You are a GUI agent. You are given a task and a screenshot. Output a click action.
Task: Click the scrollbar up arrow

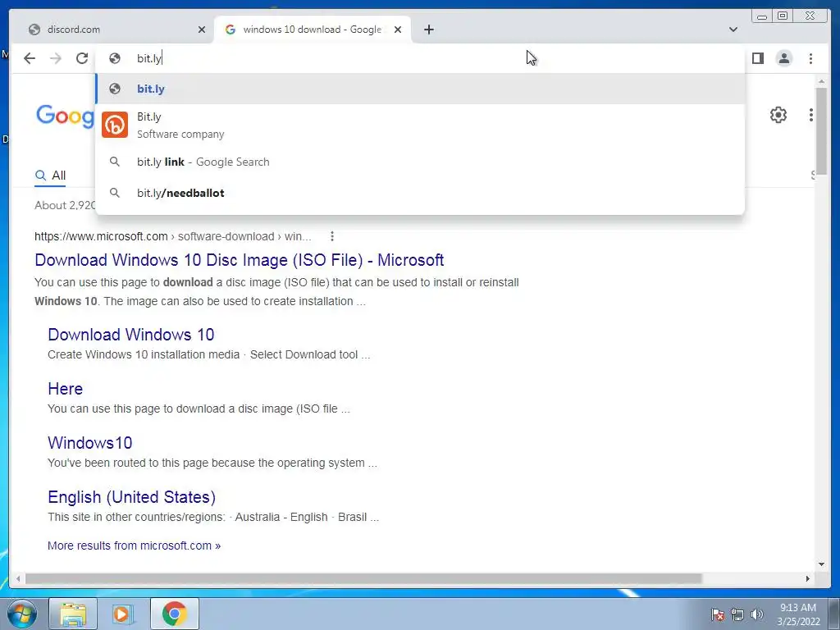[x=821, y=81]
